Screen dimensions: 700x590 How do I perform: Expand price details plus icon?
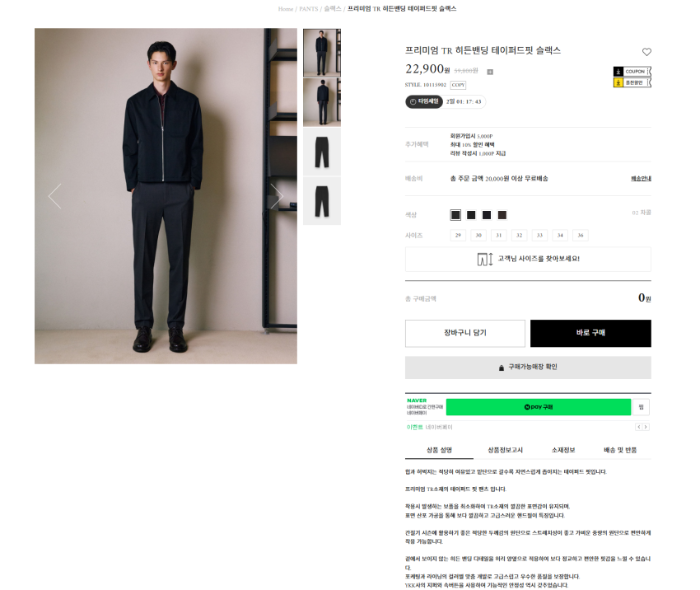[490, 72]
